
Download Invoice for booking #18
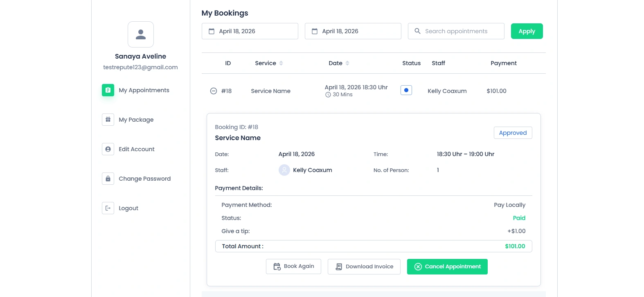[364, 267]
